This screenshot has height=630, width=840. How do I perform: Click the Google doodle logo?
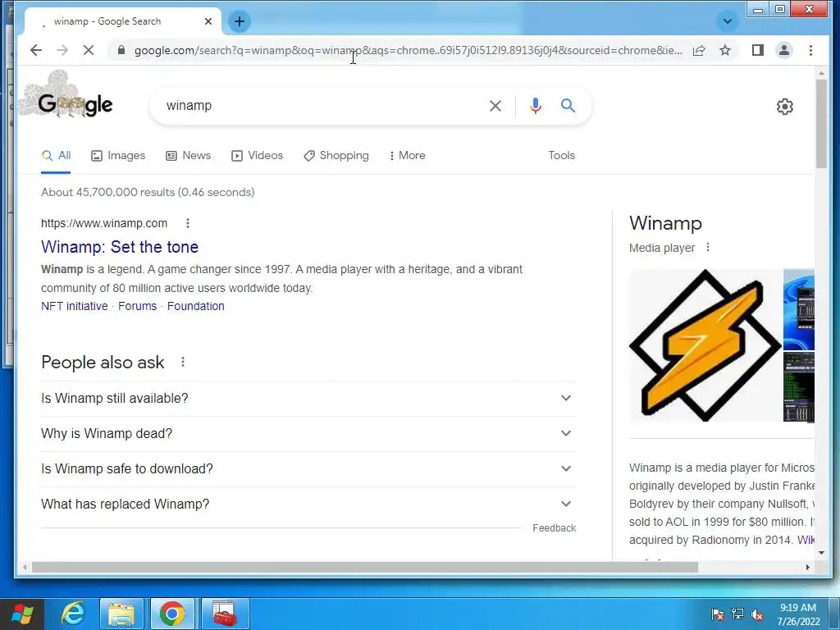coord(67,95)
